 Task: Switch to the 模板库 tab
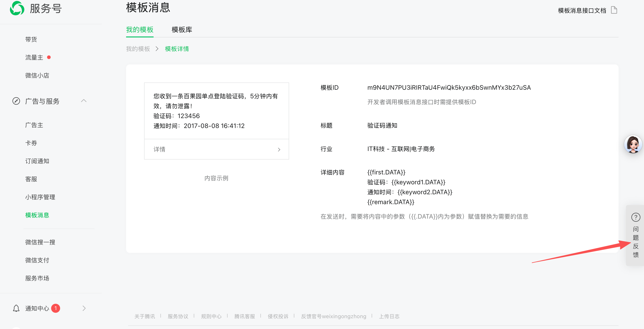[182, 30]
